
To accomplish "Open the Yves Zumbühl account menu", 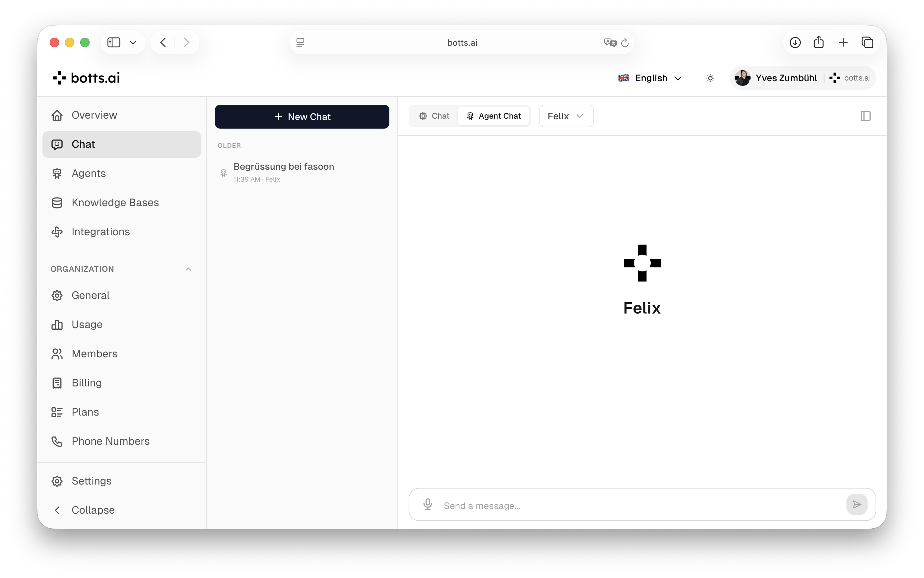I will pyautogui.click(x=802, y=78).
